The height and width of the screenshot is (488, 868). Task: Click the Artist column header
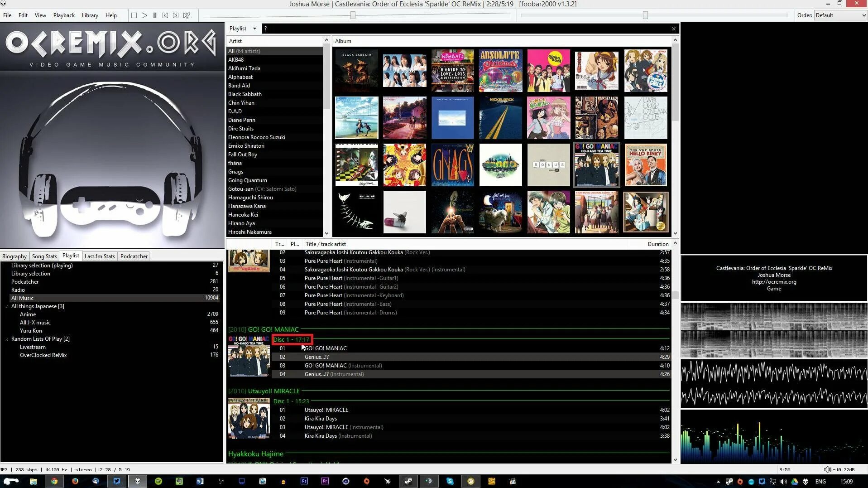(275, 41)
